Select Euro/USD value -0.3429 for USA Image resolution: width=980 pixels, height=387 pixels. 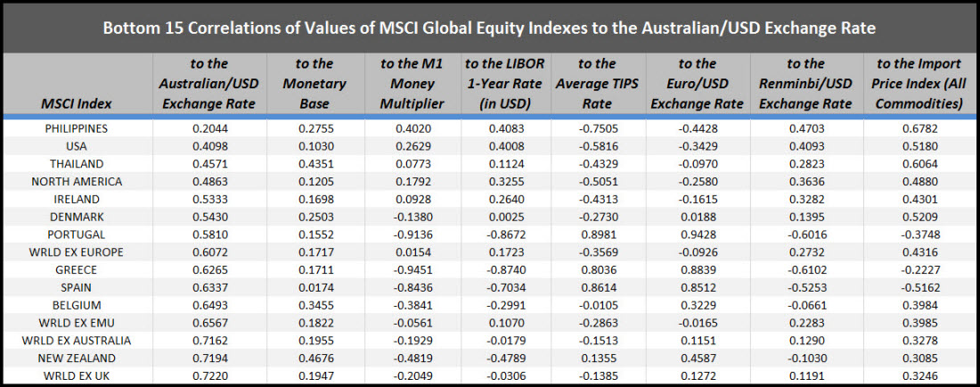coord(697,146)
